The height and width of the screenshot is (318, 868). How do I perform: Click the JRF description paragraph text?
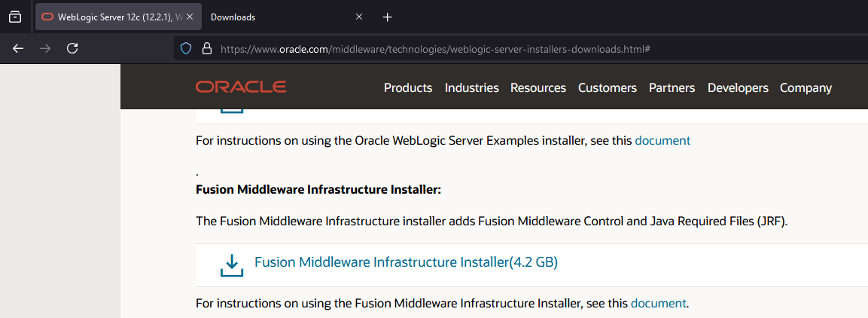click(x=492, y=222)
